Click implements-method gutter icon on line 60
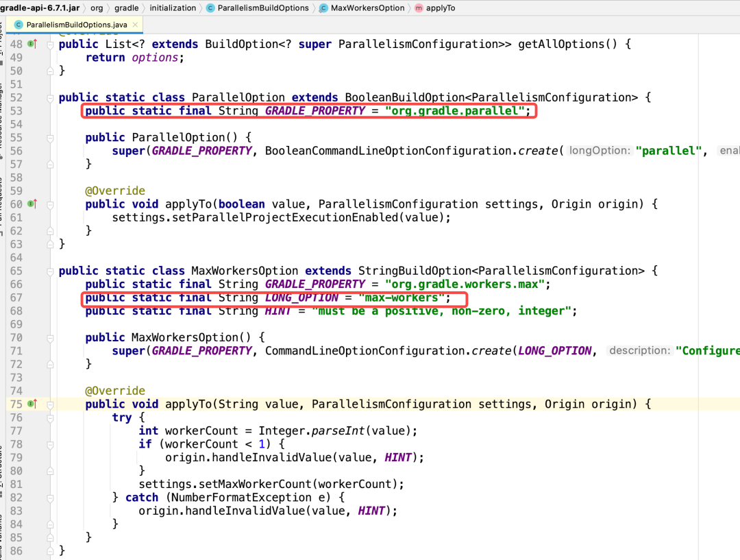740x560 pixels. [32, 204]
